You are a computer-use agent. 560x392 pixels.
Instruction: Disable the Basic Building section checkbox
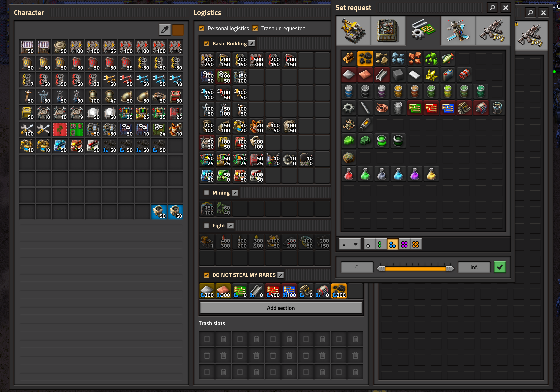coord(207,44)
